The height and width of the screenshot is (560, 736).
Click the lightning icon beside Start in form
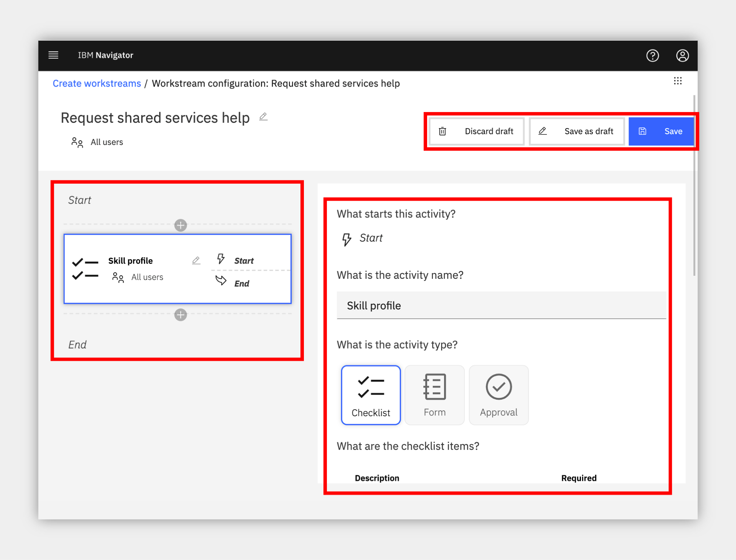click(x=347, y=239)
